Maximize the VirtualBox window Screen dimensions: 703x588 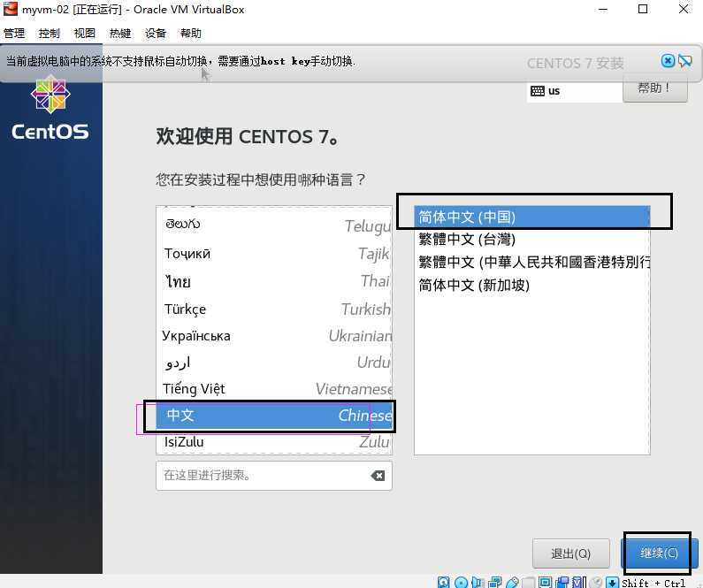643,9
